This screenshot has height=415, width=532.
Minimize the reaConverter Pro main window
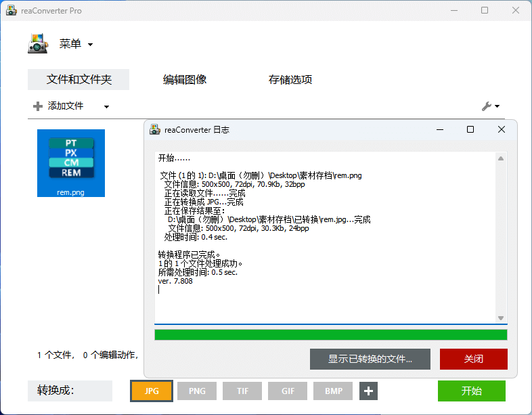coord(454,11)
